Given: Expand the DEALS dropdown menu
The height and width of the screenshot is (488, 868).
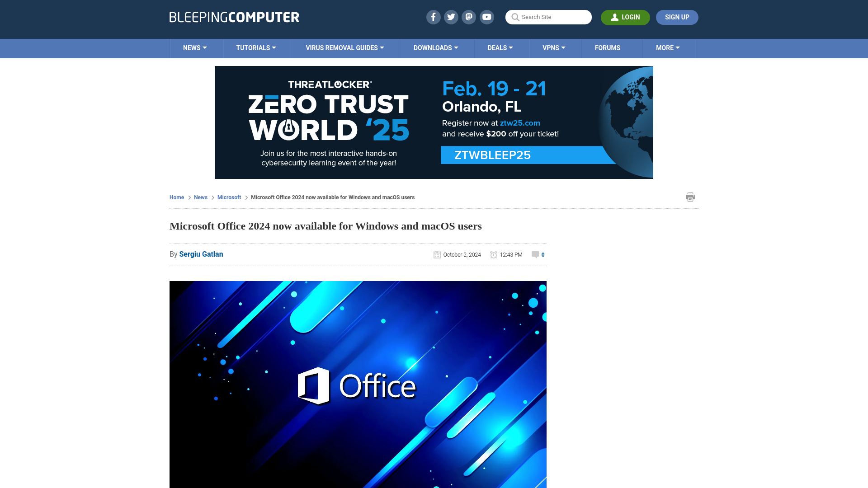Looking at the screenshot, I should pyautogui.click(x=500, y=48).
